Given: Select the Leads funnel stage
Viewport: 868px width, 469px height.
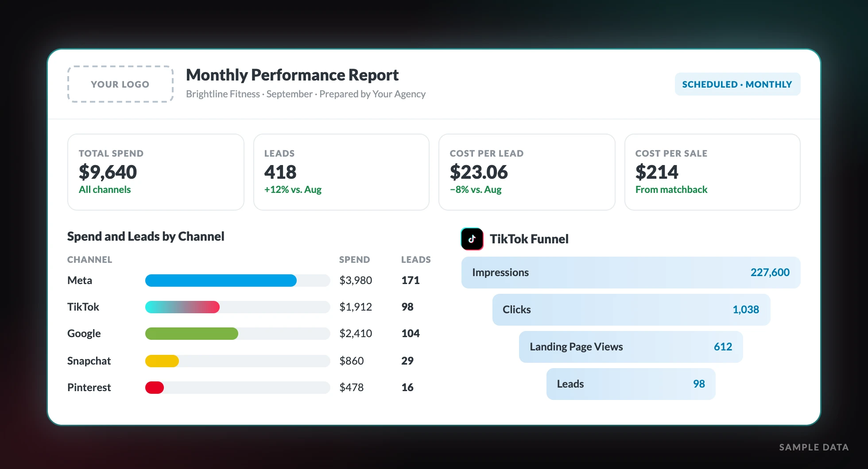Looking at the screenshot, I should coord(631,384).
